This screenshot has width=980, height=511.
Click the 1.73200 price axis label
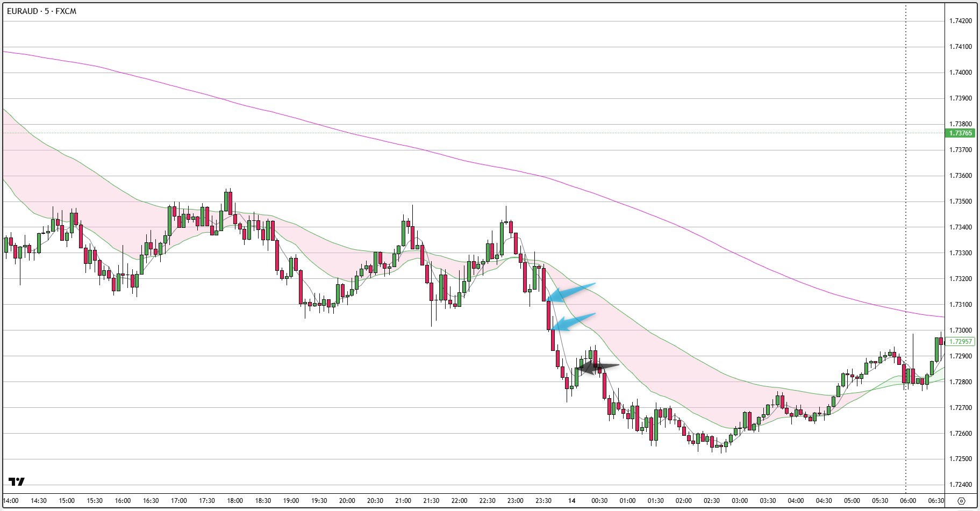(x=960, y=279)
